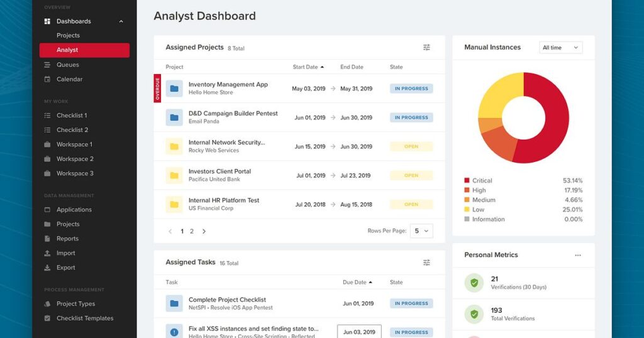Click folder icon of Internal Network Security

click(x=174, y=146)
